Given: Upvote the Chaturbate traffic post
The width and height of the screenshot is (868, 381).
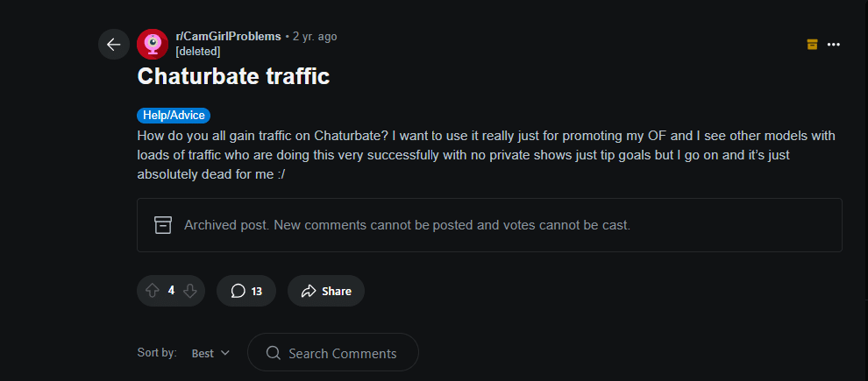Looking at the screenshot, I should tap(153, 291).
